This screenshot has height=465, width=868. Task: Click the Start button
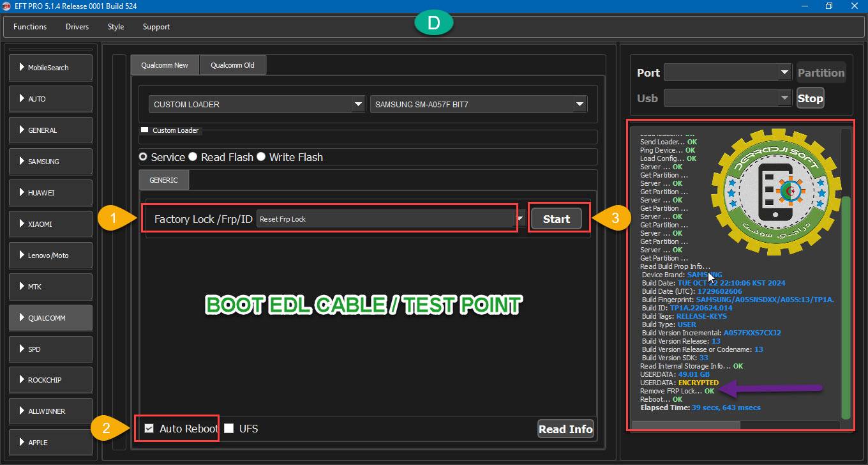tap(556, 219)
